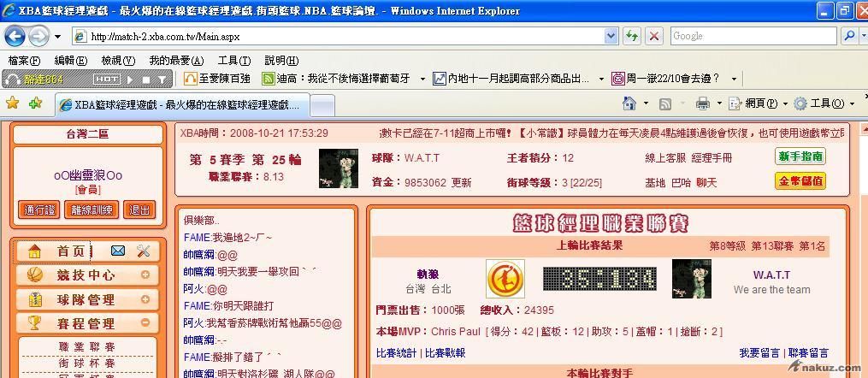Click the Google search box
868x378 pixels.
[x=753, y=36]
